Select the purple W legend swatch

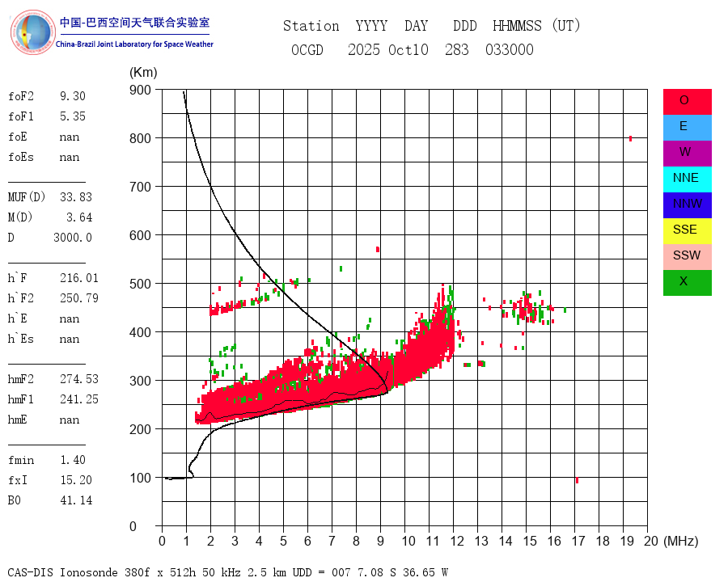coord(687,154)
